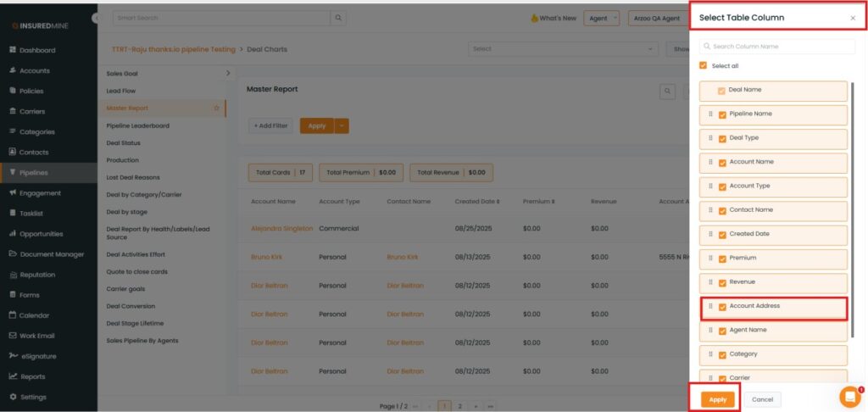This screenshot has height=412, width=868.
Task: Open the orange chat support bubble
Action: click(x=849, y=397)
